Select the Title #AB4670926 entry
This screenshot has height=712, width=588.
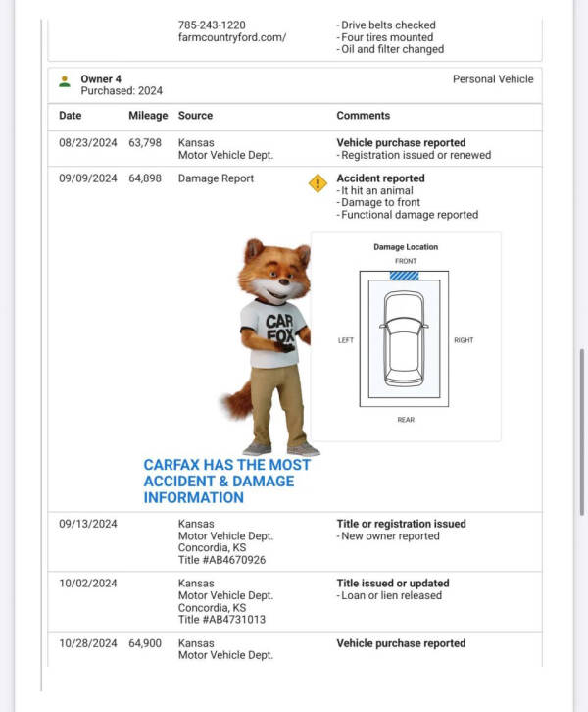point(221,560)
